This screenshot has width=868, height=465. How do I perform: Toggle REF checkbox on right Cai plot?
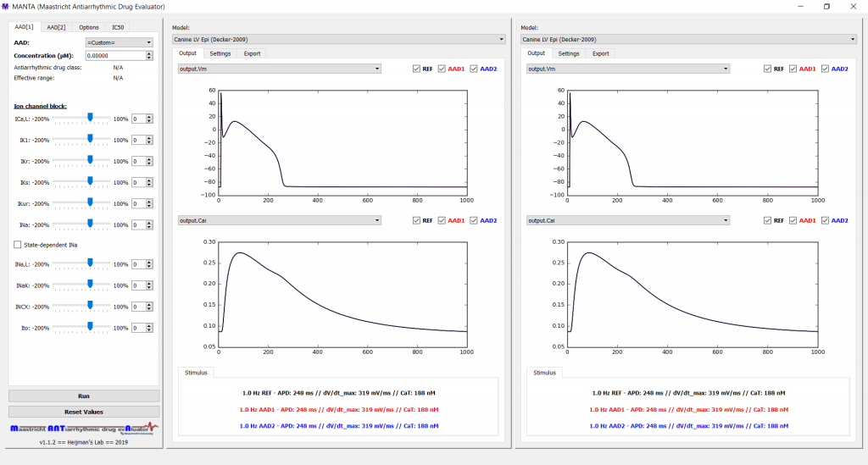pyautogui.click(x=767, y=220)
